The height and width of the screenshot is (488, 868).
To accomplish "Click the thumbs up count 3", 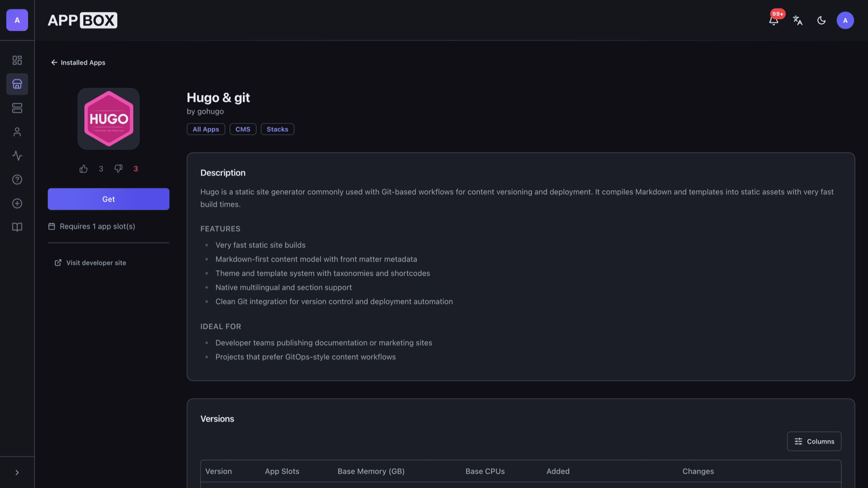I will pos(101,169).
